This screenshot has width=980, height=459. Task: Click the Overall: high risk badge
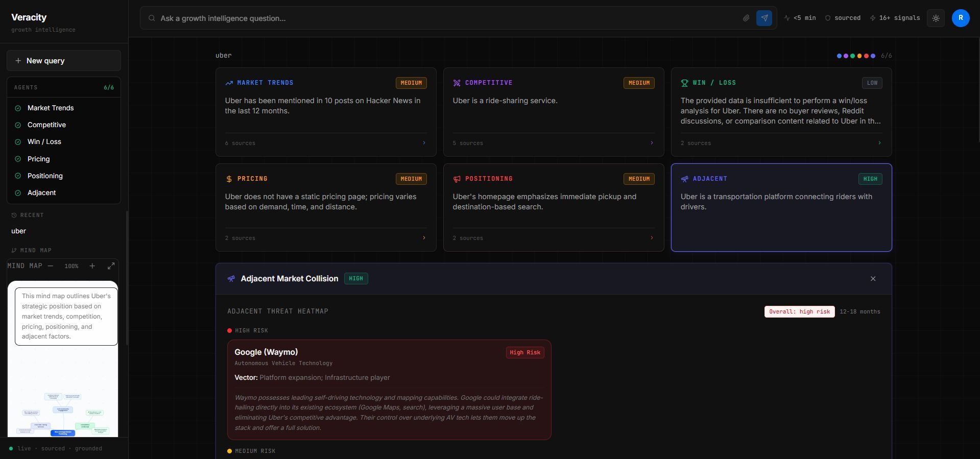[x=799, y=311]
